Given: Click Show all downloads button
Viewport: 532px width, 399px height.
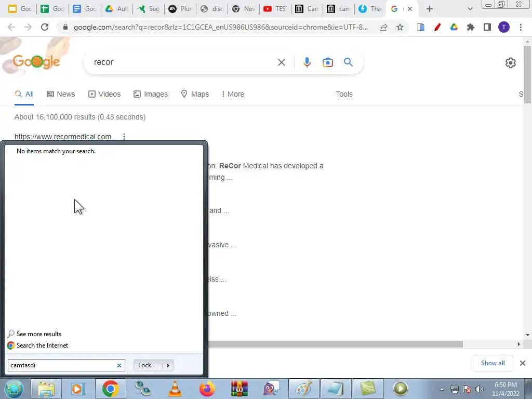Looking at the screenshot, I should [493, 363].
